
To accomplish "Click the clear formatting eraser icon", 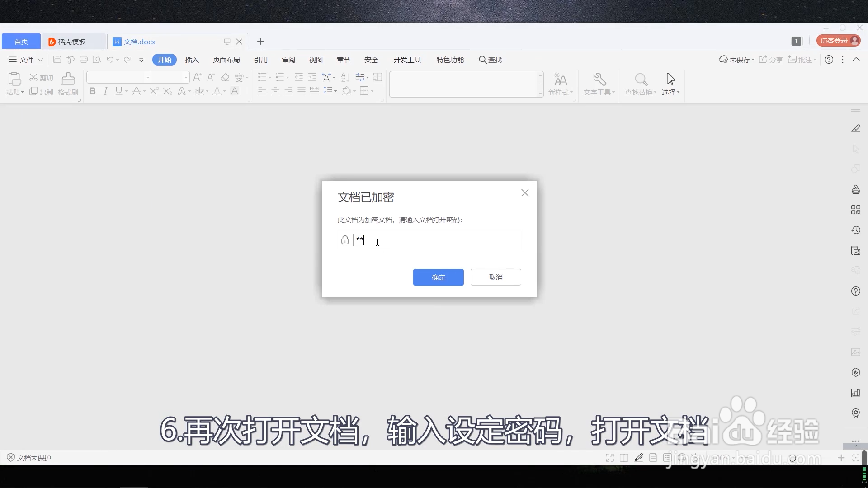I will [225, 77].
